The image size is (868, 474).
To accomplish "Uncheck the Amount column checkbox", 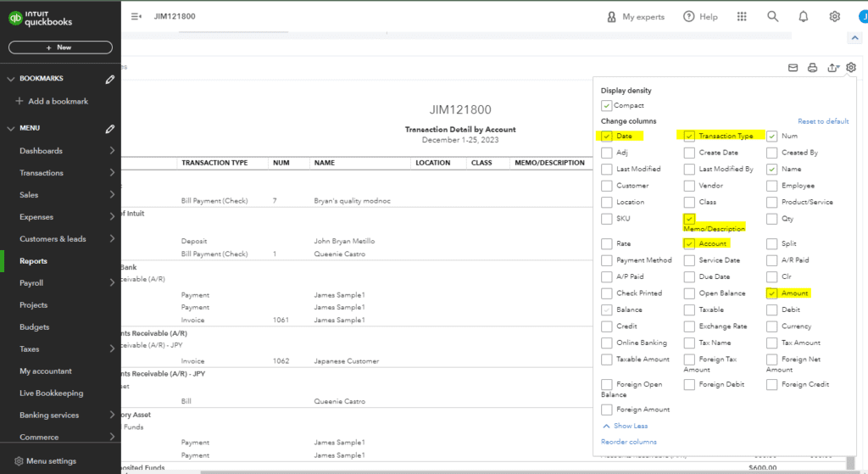I will 771,293.
